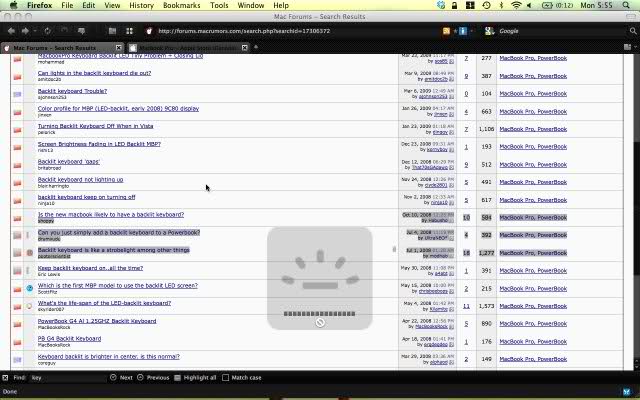Switch to the second MacBook Pro tab
The height and width of the screenshot is (400, 640).
point(187,48)
